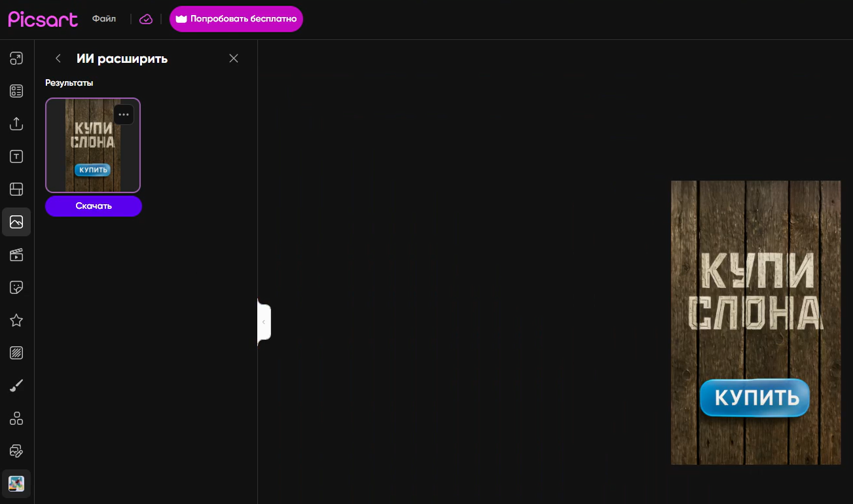Click the star icon in sidebar
Screen dimensions: 853x504
(x=16, y=320)
